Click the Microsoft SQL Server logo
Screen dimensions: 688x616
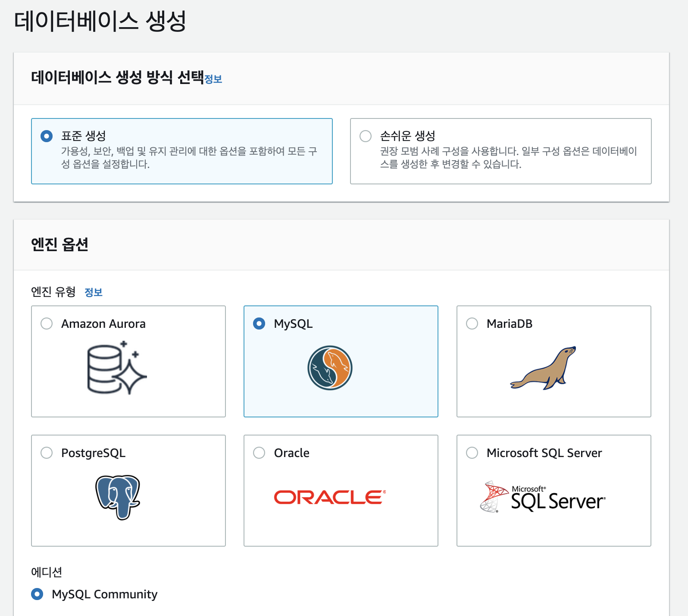[x=543, y=497]
